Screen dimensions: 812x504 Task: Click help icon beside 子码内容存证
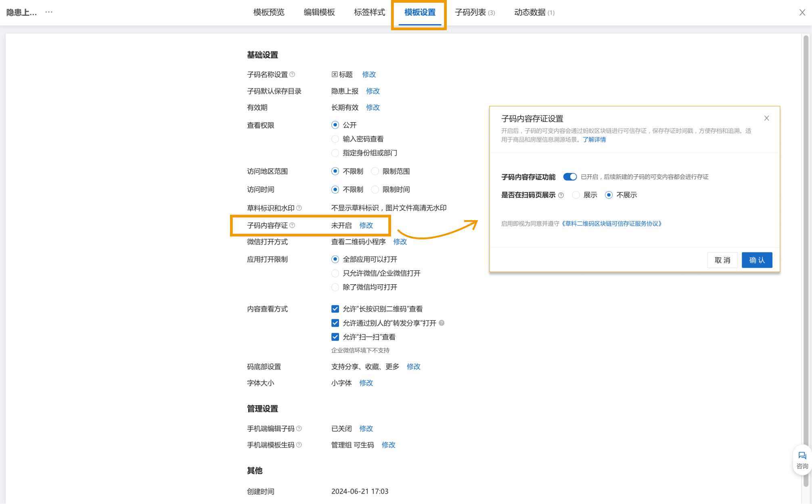click(x=292, y=225)
